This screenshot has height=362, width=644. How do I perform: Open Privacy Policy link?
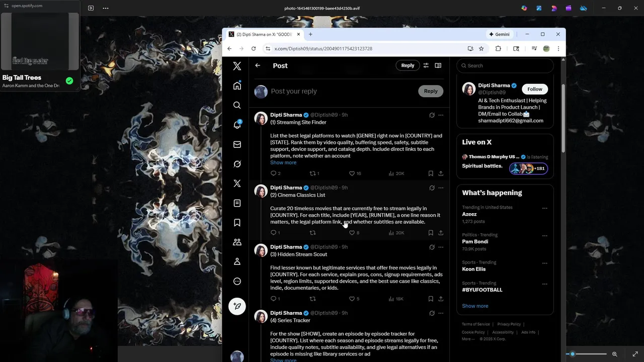(509, 324)
